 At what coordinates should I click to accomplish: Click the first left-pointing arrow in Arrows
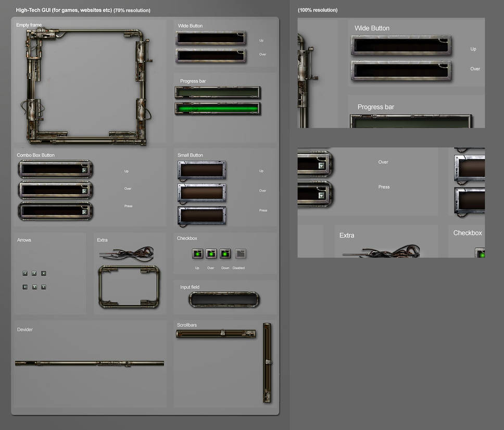[25, 273]
